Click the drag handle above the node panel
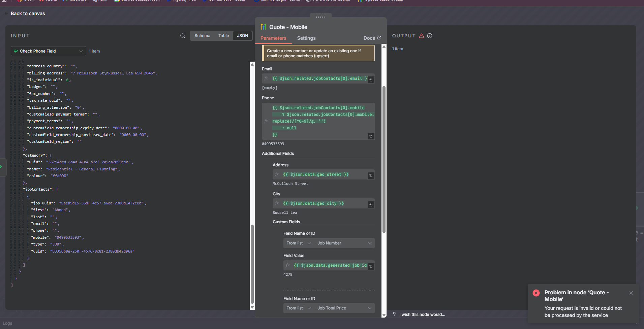Viewport: 644px width, 329px height. click(x=320, y=17)
